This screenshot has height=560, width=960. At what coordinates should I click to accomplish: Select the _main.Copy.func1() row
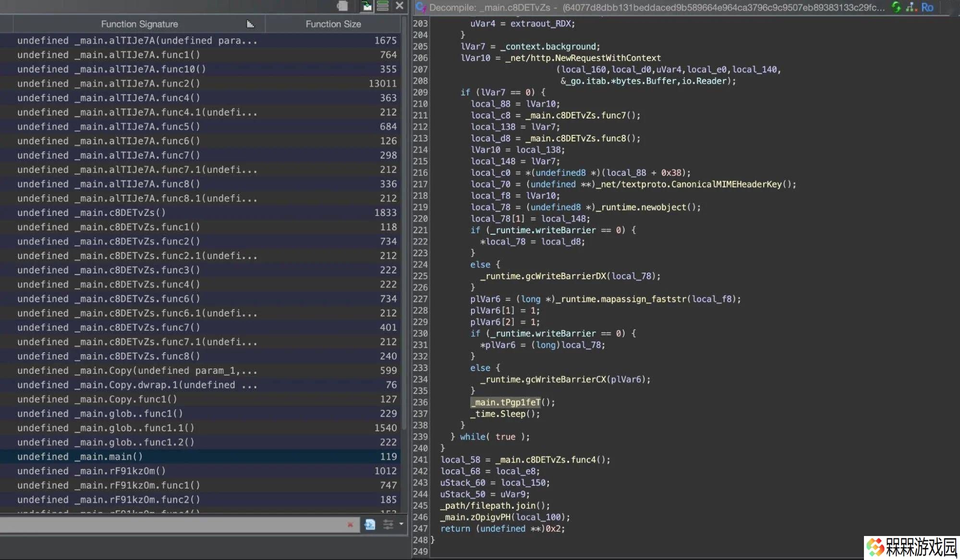pos(200,399)
